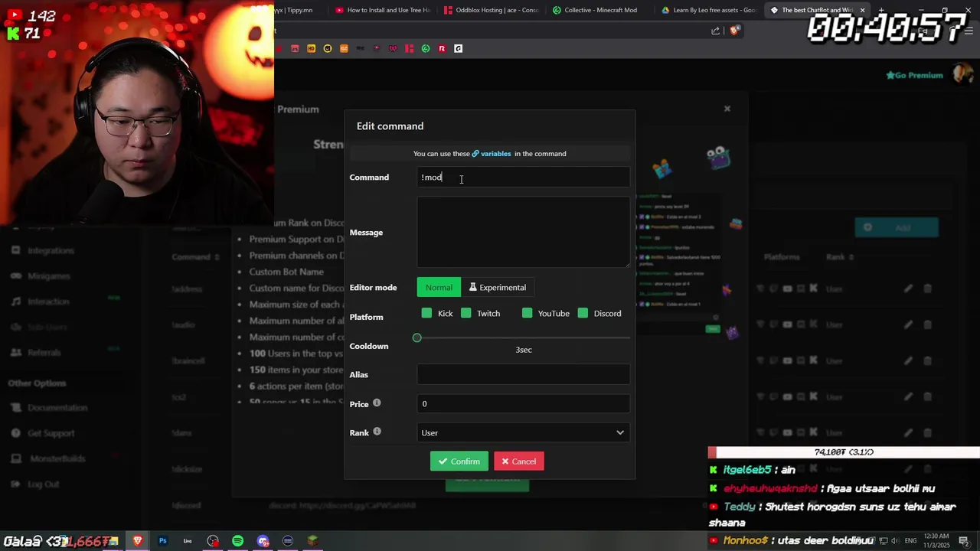Switch to Oddblox Hosting browser tab
980x551 pixels.
492,10
